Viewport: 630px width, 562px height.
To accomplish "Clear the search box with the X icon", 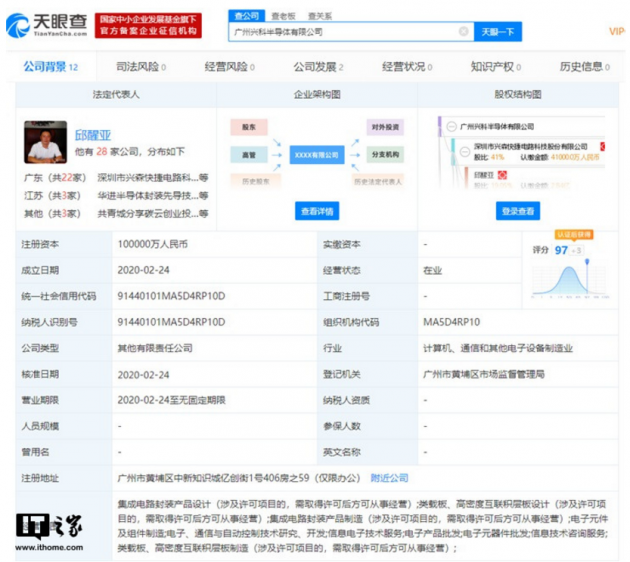I will point(464,31).
